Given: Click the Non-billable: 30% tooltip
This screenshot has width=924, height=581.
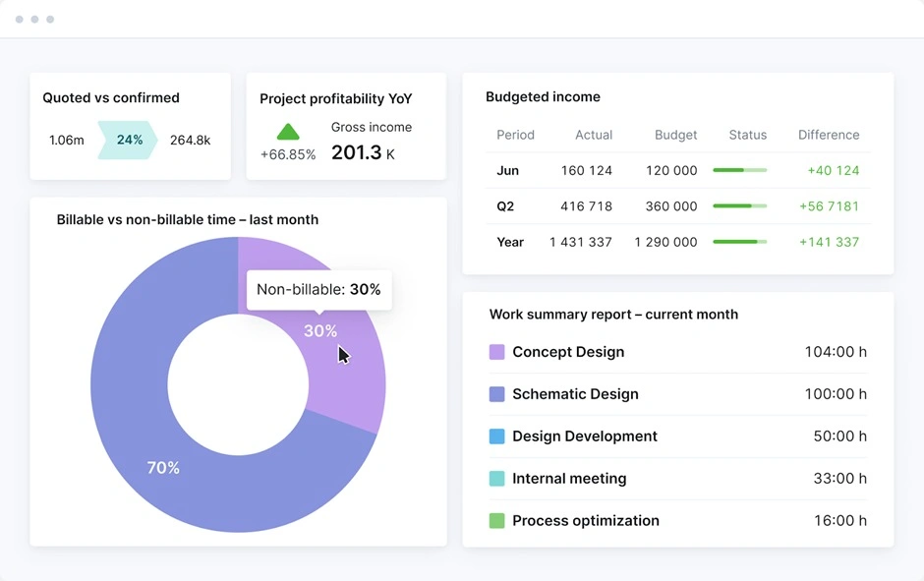Looking at the screenshot, I should (318, 290).
